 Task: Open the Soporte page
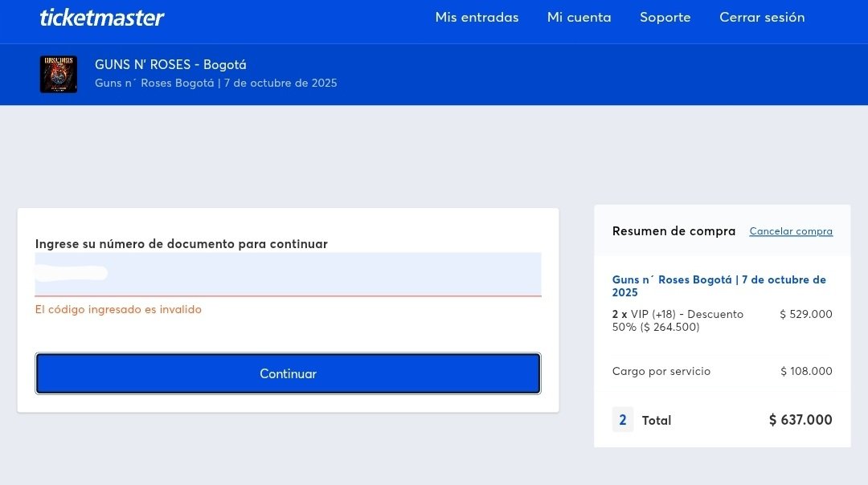(x=665, y=17)
